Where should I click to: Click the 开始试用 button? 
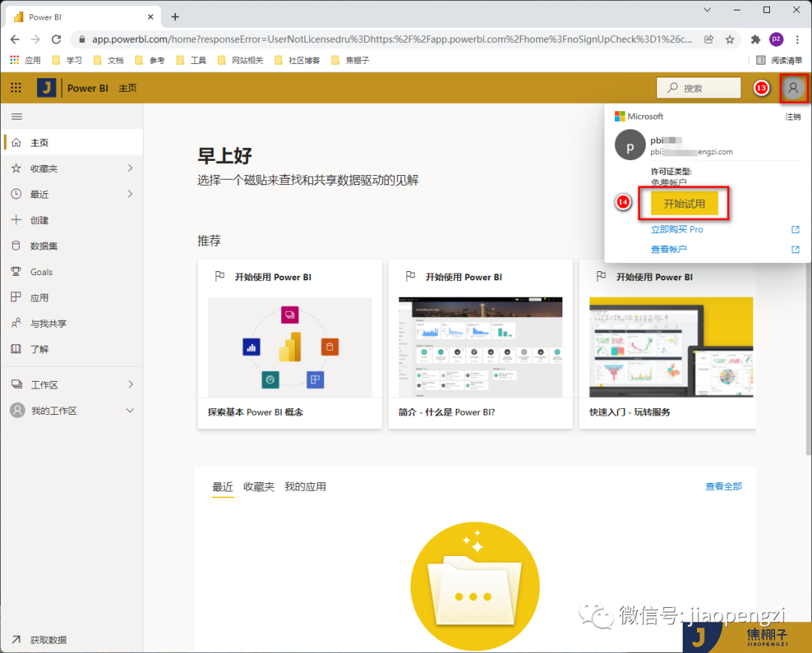[684, 204]
